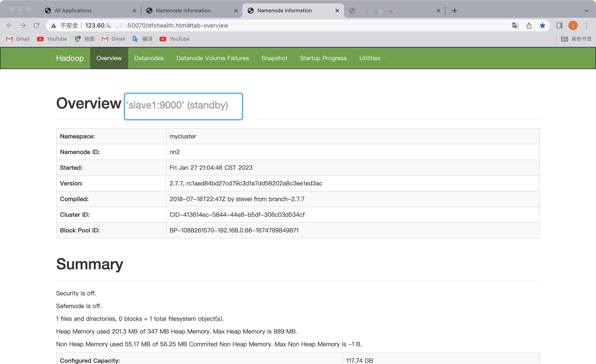The height and width of the screenshot is (364, 596).
Task: Click the not-secure warning triangle icon
Action: click(x=54, y=25)
